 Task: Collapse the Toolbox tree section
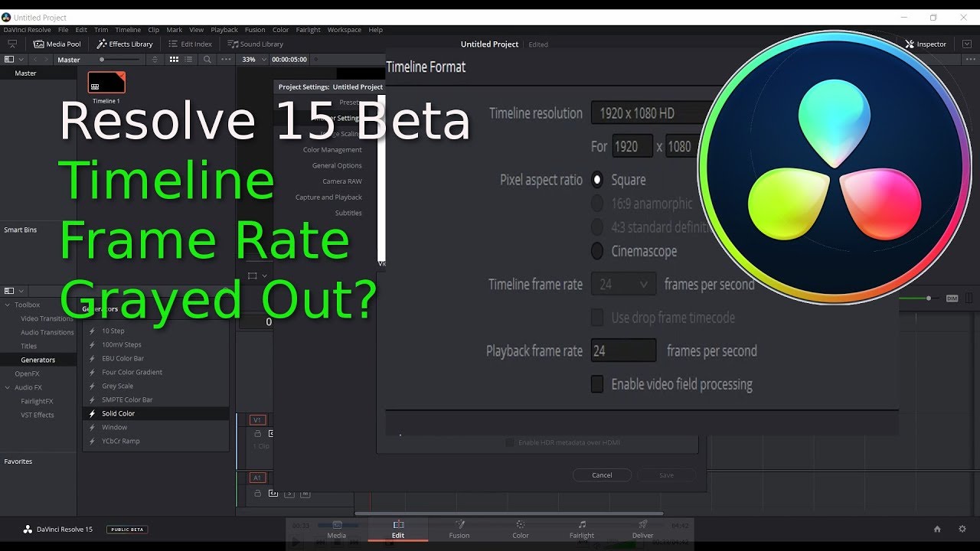tap(8, 305)
